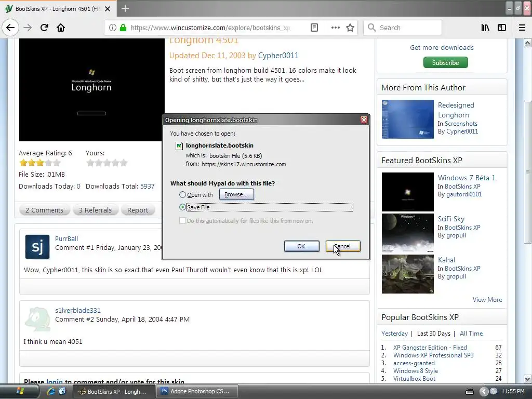This screenshot has width=532, height=399.
Task: Select the Save File radio button
Action: pos(182,207)
